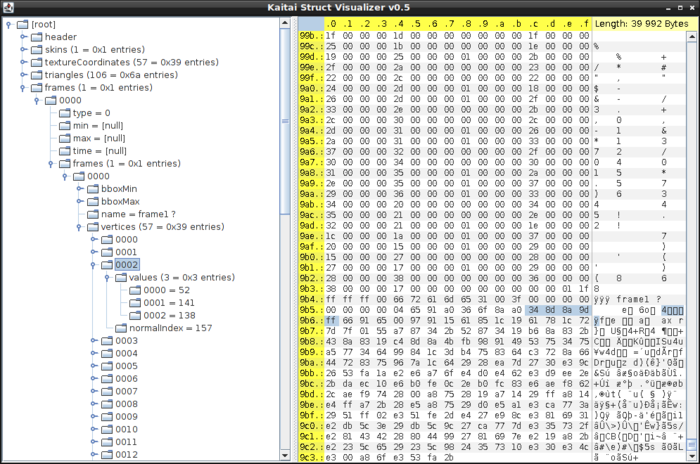This screenshot has width=700, height=464.
Task: Click the folder icon of the [root] node
Action: click(x=22, y=24)
